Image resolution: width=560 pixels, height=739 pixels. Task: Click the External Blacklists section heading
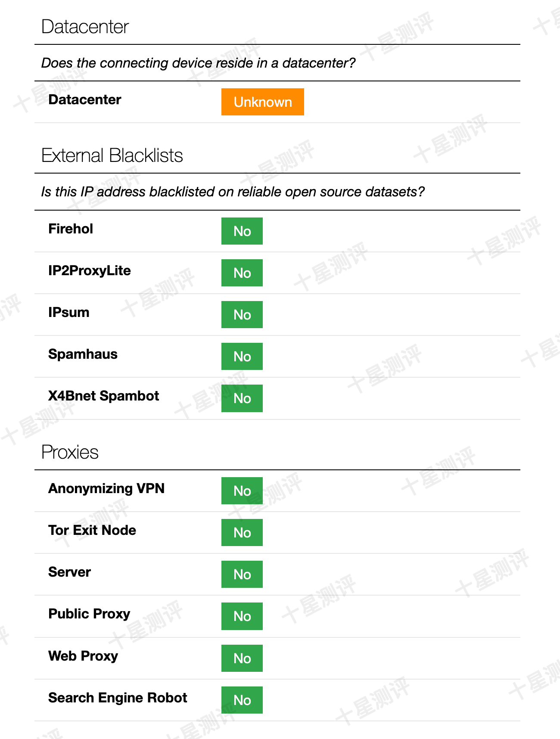112,155
